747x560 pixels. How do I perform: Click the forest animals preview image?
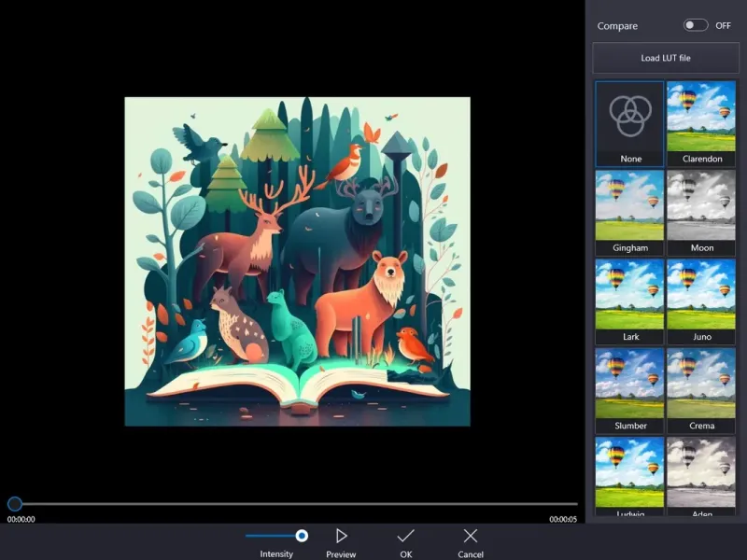(x=297, y=261)
